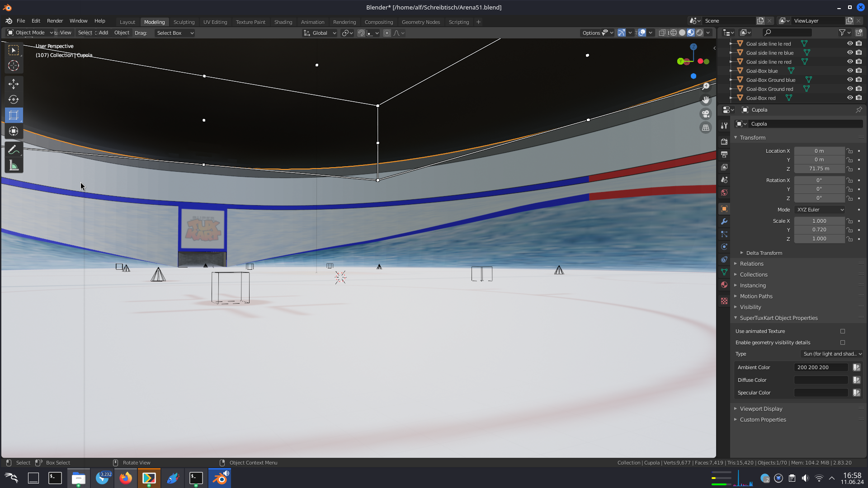Expand the Viewport Display panel

[x=761, y=408]
